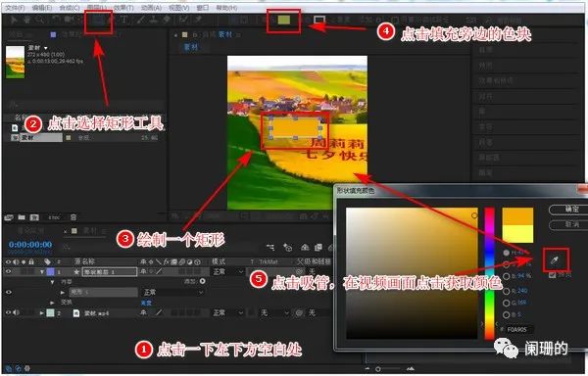The width and height of the screenshot is (588, 376).
Task: Expand the 素材.mp4 layer arrow
Action: pyautogui.click(x=42, y=312)
